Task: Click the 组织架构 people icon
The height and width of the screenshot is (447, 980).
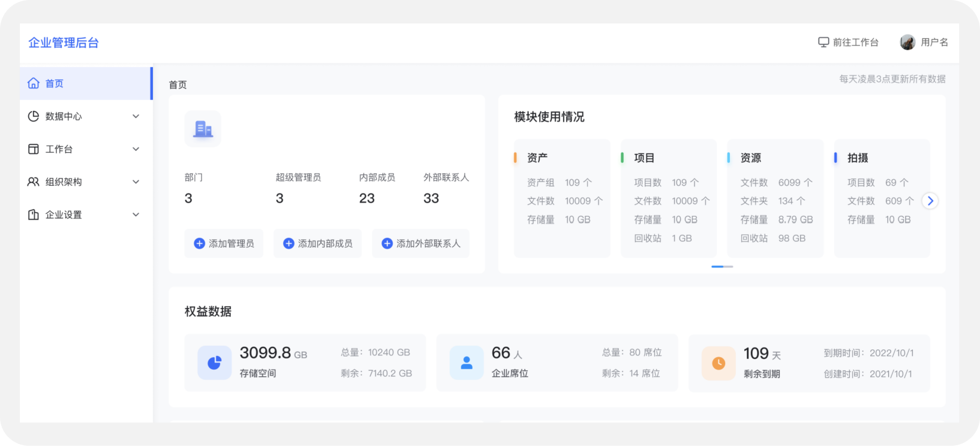Action: pos(34,182)
